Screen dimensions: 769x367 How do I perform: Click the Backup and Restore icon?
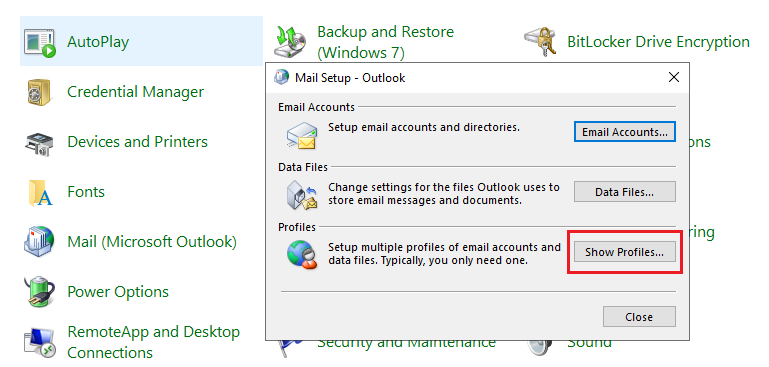[290, 41]
